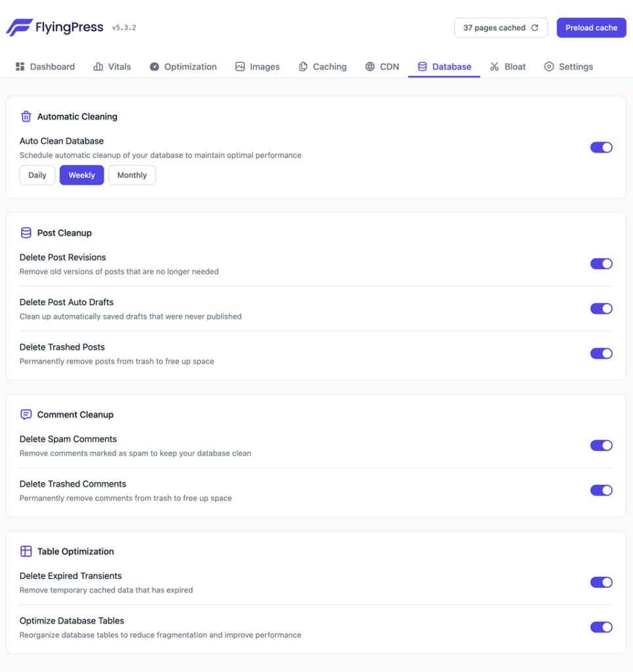Image resolution: width=633 pixels, height=672 pixels.
Task: Select the Dashboard grid icon
Action: pyautogui.click(x=19, y=66)
